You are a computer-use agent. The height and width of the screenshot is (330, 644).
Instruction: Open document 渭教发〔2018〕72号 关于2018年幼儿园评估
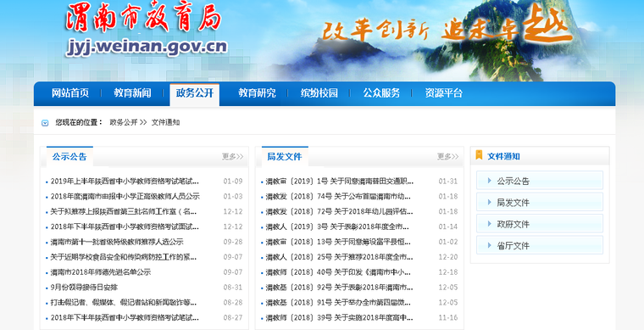coord(339,211)
